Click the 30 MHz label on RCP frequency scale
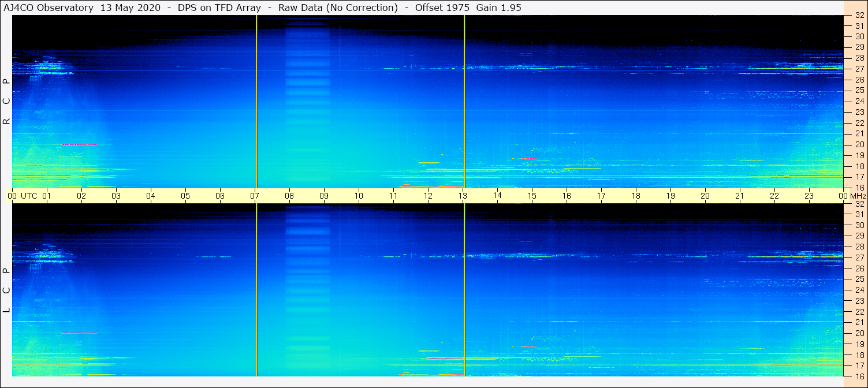Image resolution: width=868 pixels, height=388 pixels. (859, 36)
